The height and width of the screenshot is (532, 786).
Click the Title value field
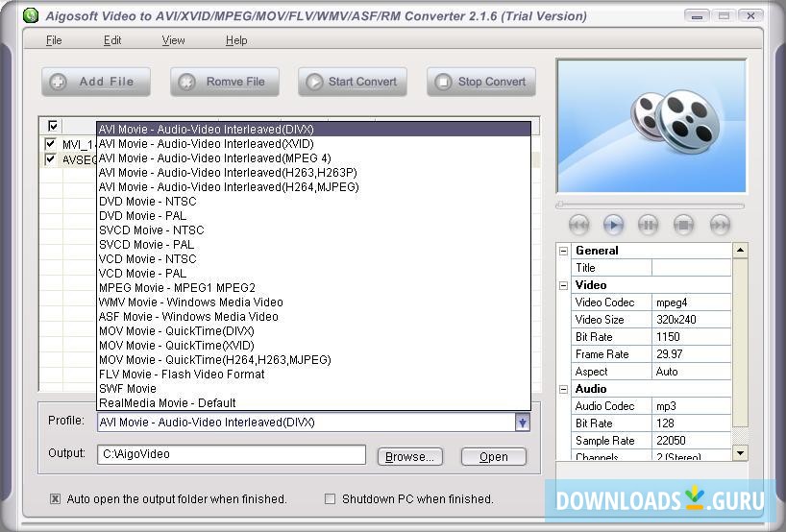point(691,268)
